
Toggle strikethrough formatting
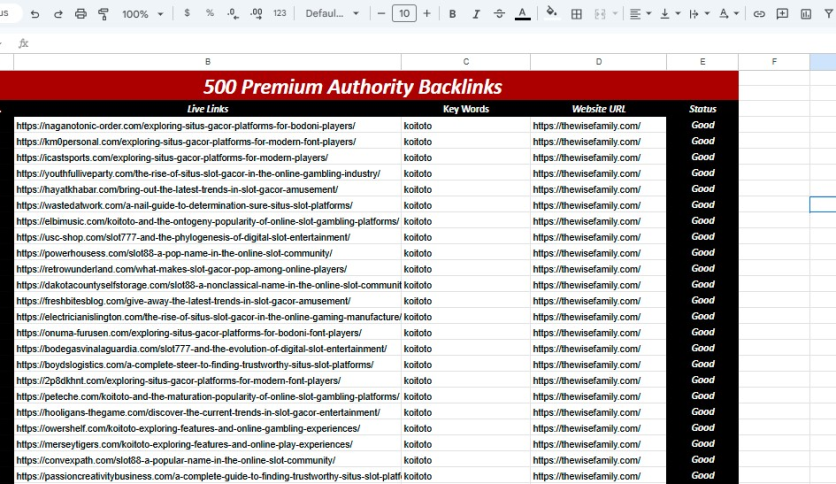point(499,14)
